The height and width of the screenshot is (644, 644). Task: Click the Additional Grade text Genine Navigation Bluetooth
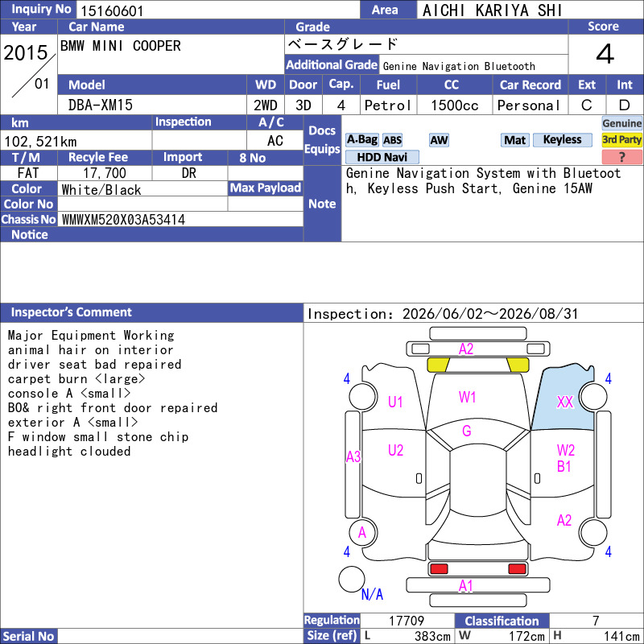pos(459,66)
